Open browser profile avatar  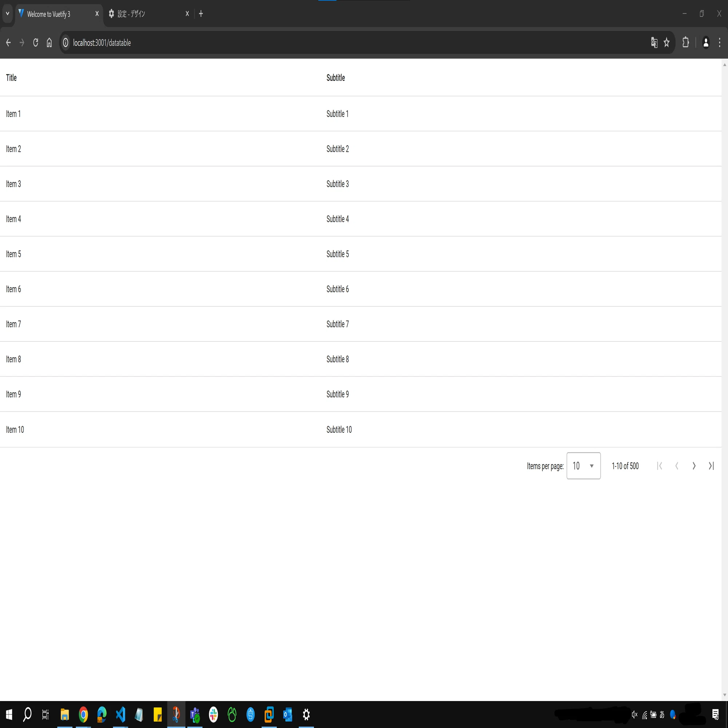tap(706, 43)
